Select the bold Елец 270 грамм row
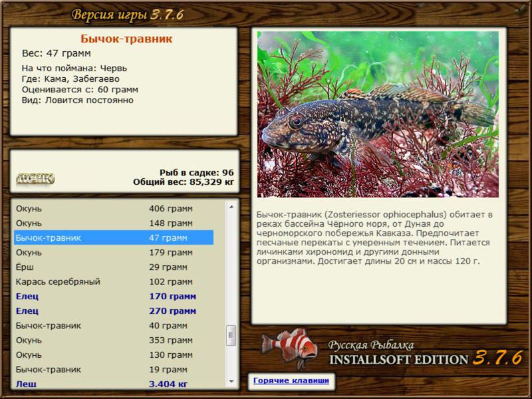 [114, 311]
